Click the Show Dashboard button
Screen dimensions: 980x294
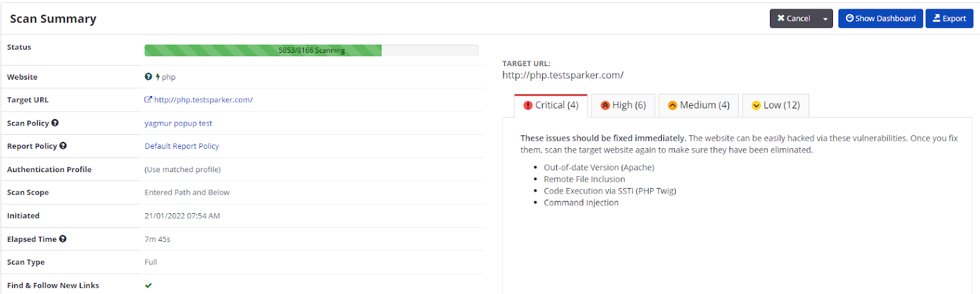(880, 18)
